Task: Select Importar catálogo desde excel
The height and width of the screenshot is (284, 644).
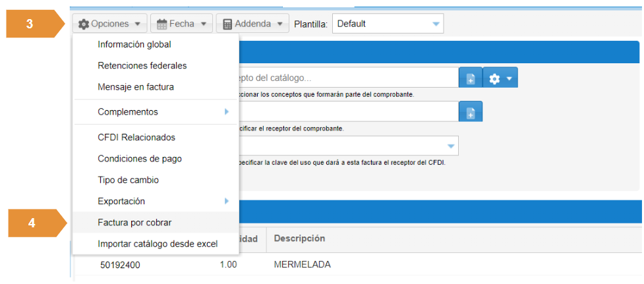Action: point(158,244)
